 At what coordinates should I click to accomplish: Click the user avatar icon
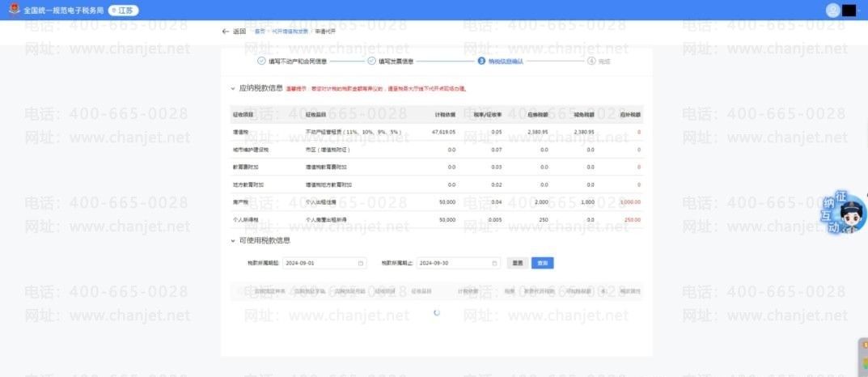832,11
